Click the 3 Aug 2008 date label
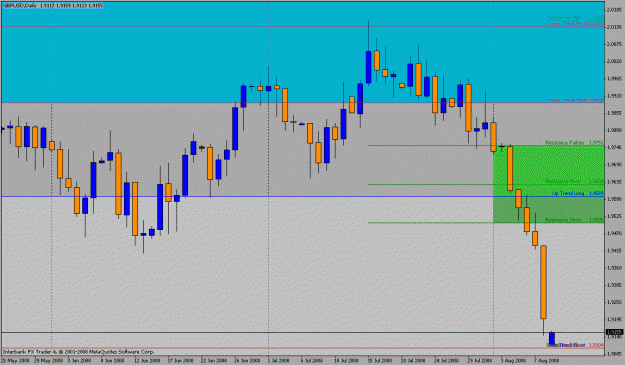 point(514,361)
